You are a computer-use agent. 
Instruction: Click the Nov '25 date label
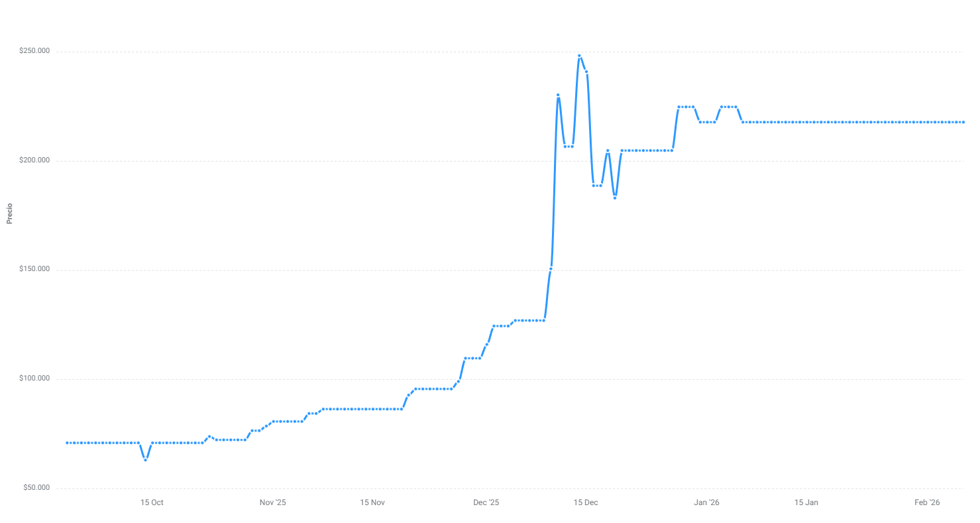[272, 502]
